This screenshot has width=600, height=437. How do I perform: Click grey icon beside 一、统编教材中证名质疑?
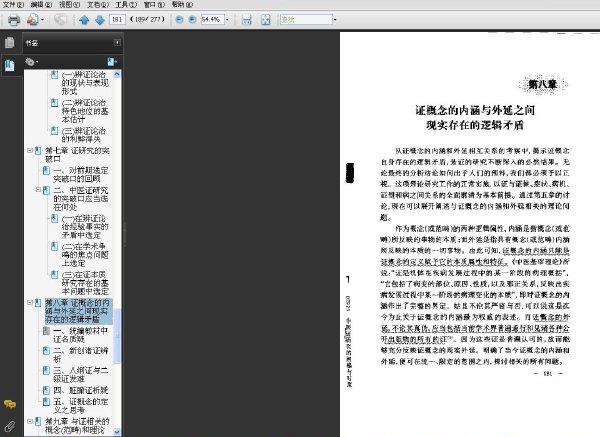pyautogui.click(x=46, y=331)
